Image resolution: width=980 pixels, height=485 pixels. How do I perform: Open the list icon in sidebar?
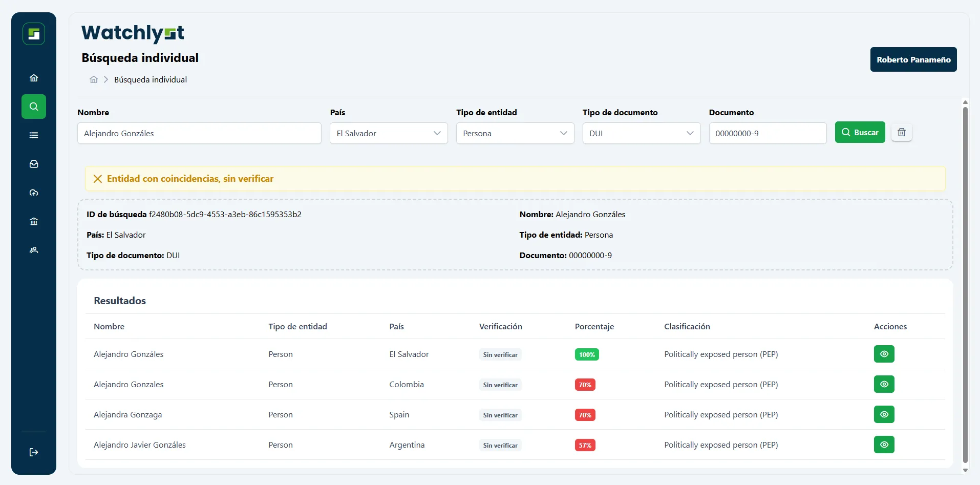[x=34, y=135]
